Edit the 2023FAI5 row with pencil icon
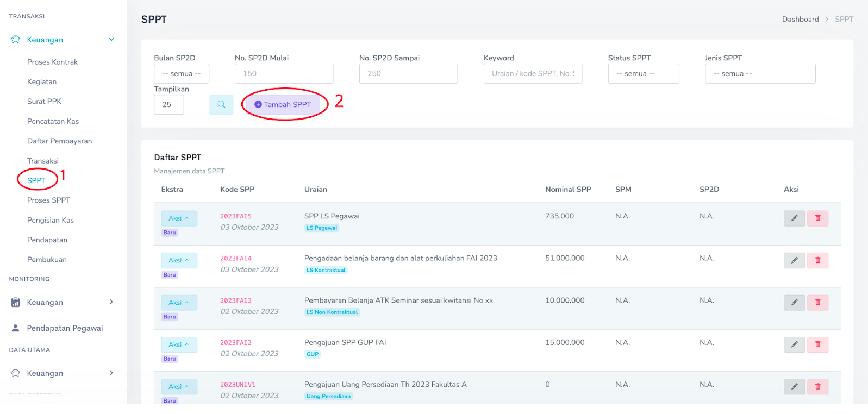Viewport: 868px width, 414px height. point(794,218)
